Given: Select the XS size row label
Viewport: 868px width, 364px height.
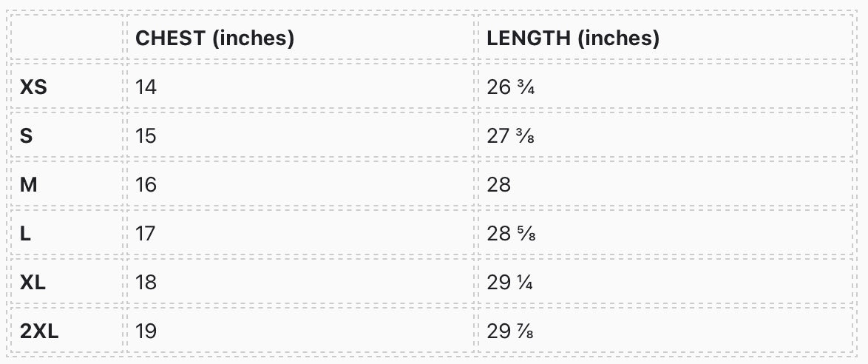Looking at the screenshot, I should click(x=34, y=87).
